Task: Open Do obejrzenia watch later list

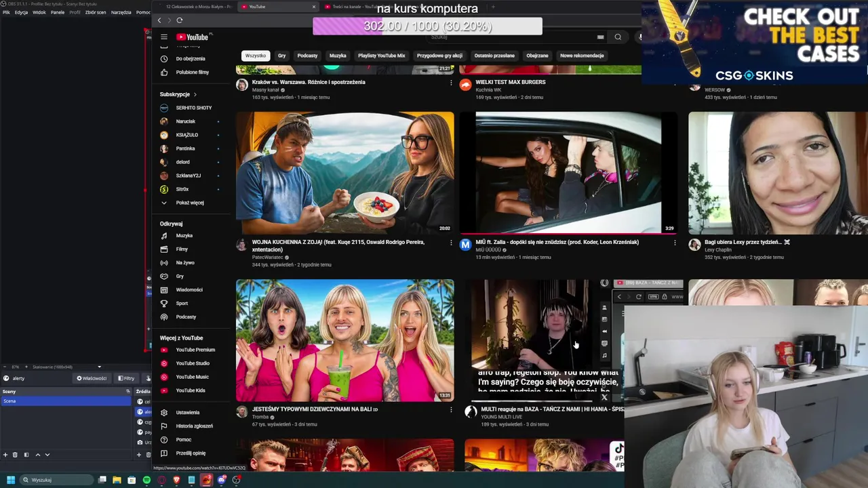Action: [x=190, y=59]
